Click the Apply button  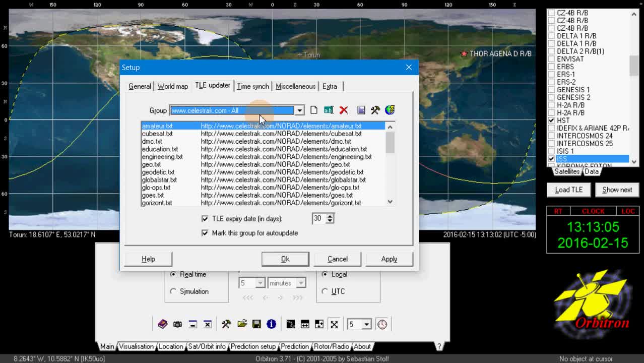coord(389,259)
